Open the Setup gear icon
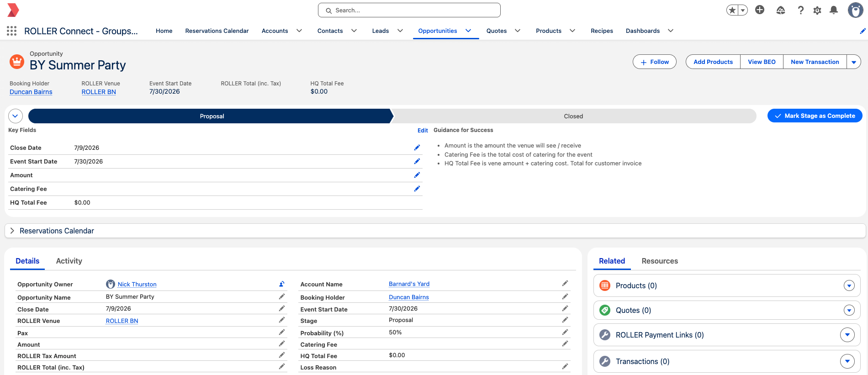The image size is (868, 375). [817, 10]
